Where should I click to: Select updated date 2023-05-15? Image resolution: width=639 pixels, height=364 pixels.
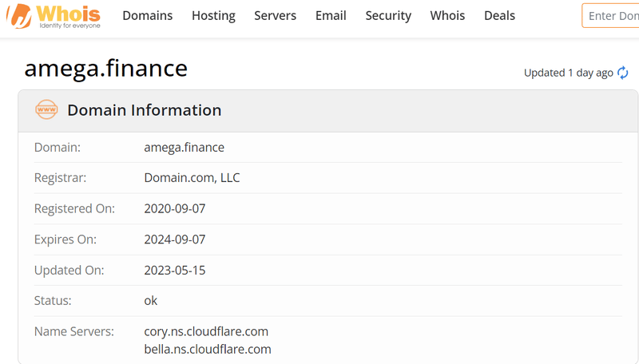(x=175, y=271)
